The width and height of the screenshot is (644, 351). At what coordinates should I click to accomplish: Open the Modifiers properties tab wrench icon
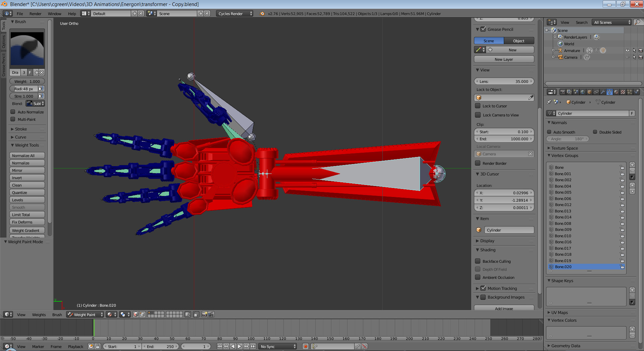(603, 92)
